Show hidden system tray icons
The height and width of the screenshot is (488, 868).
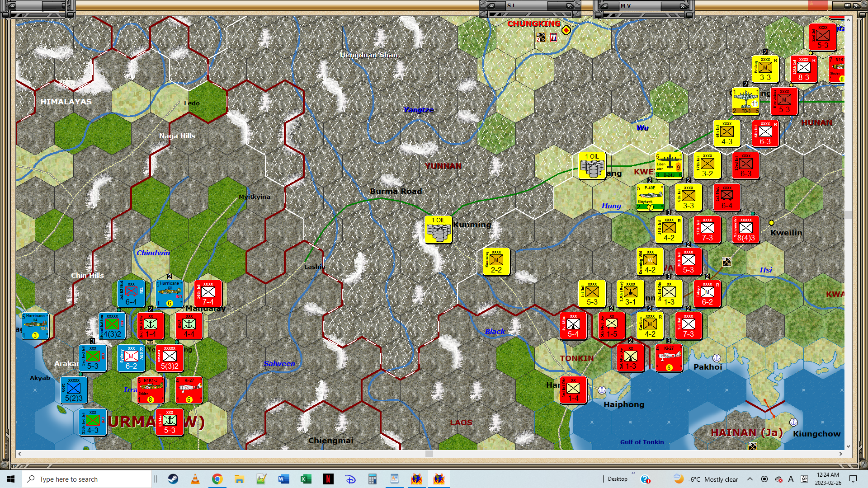pyautogui.click(x=750, y=479)
